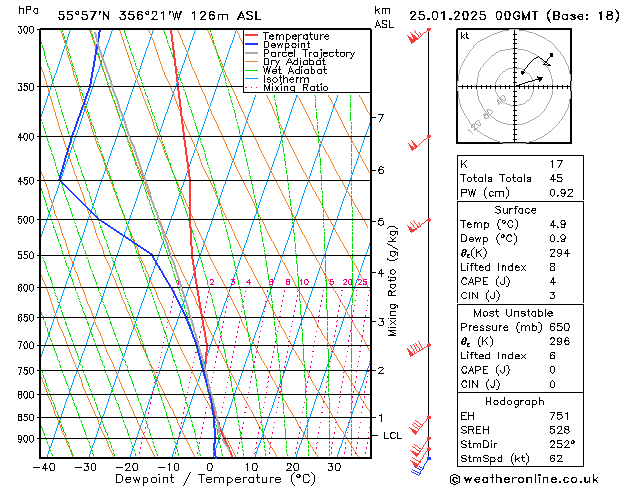Click the Surface Dewp value '0.9'
Screen dimensions: 629x486
[558, 238]
